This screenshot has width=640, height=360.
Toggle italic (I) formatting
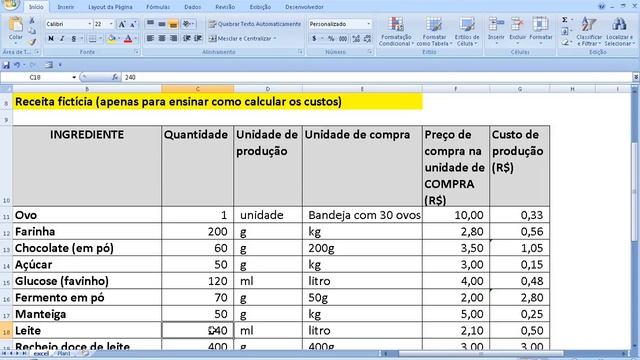(x=62, y=39)
